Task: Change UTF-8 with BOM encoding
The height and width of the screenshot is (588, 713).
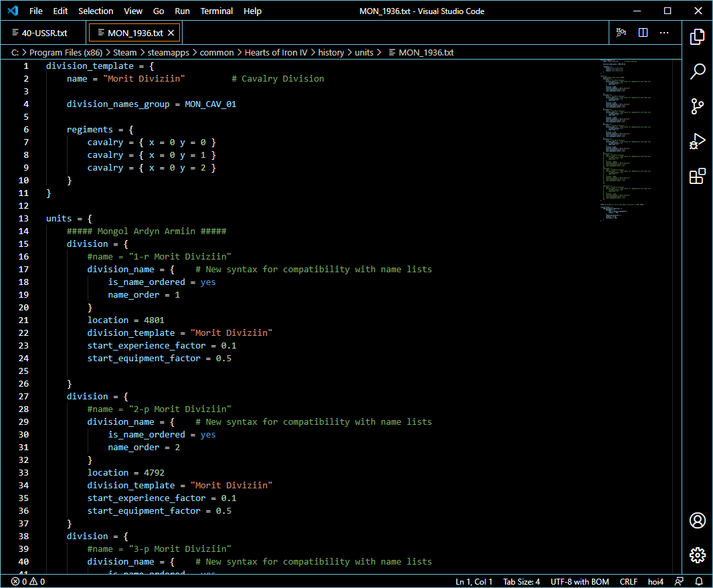Action: (579, 581)
